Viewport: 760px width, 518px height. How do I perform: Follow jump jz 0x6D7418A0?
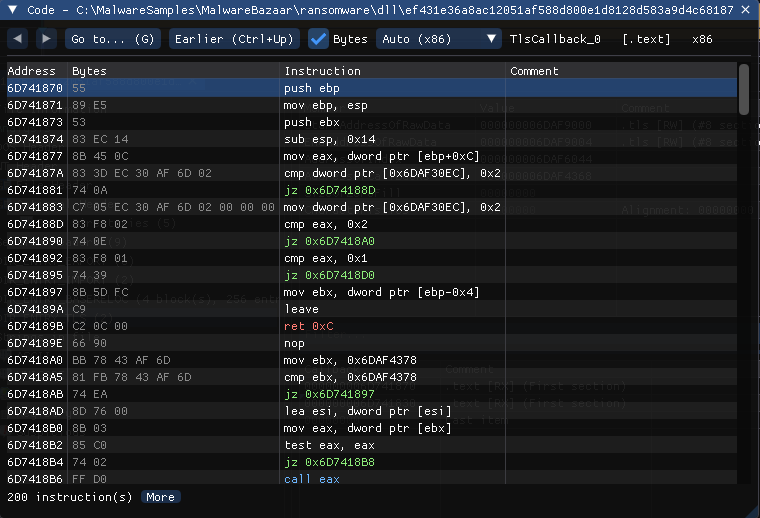pyautogui.click(x=330, y=241)
